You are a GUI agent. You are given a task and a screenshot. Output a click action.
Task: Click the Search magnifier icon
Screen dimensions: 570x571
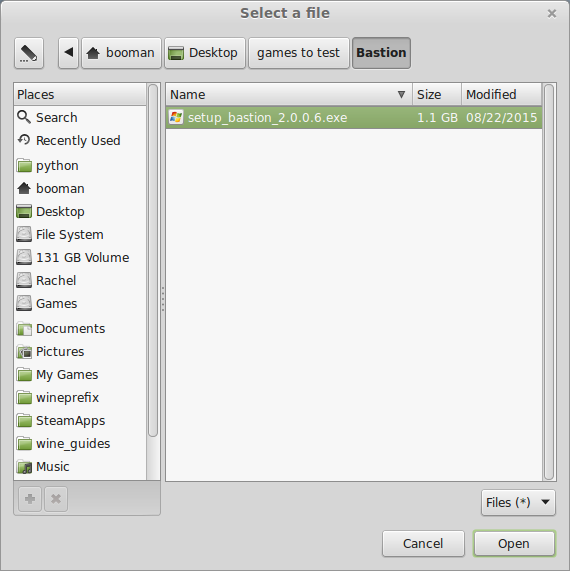pyautogui.click(x=24, y=117)
